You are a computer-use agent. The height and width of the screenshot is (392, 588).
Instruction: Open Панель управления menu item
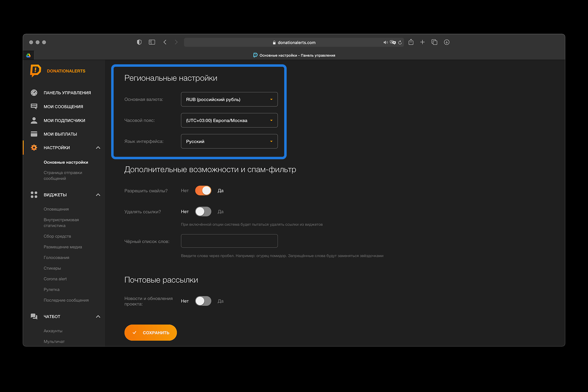coord(67,93)
